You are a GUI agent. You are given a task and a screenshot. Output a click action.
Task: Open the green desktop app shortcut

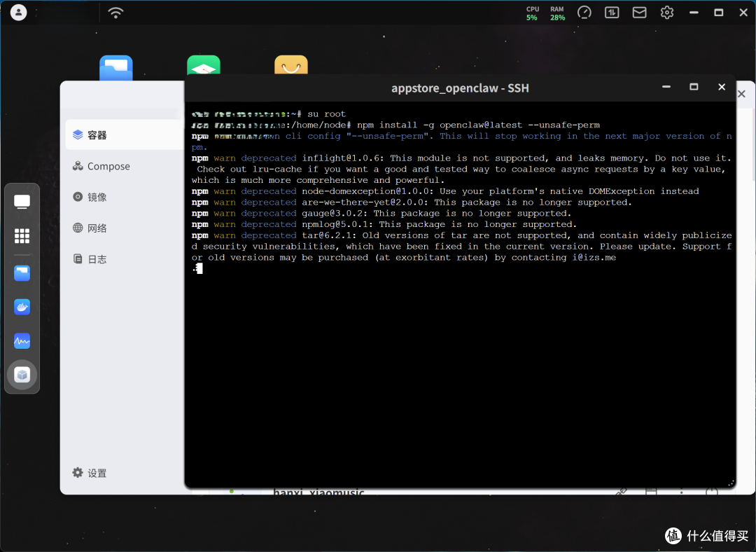(204, 65)
